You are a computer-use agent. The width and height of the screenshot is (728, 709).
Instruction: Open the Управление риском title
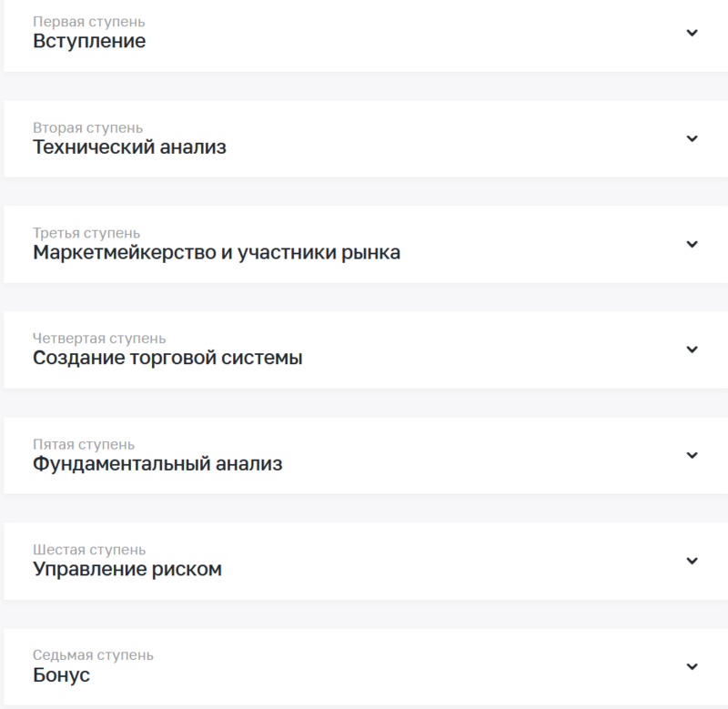point(127,569)
